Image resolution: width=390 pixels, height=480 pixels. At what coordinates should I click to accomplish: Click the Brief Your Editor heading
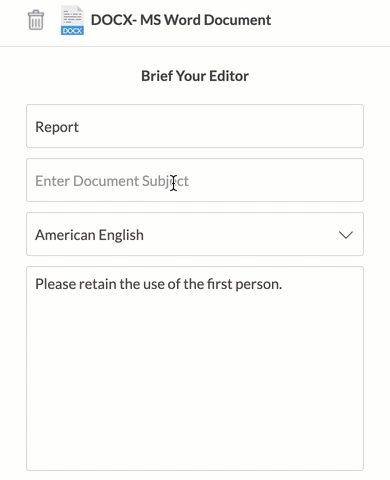195,76
